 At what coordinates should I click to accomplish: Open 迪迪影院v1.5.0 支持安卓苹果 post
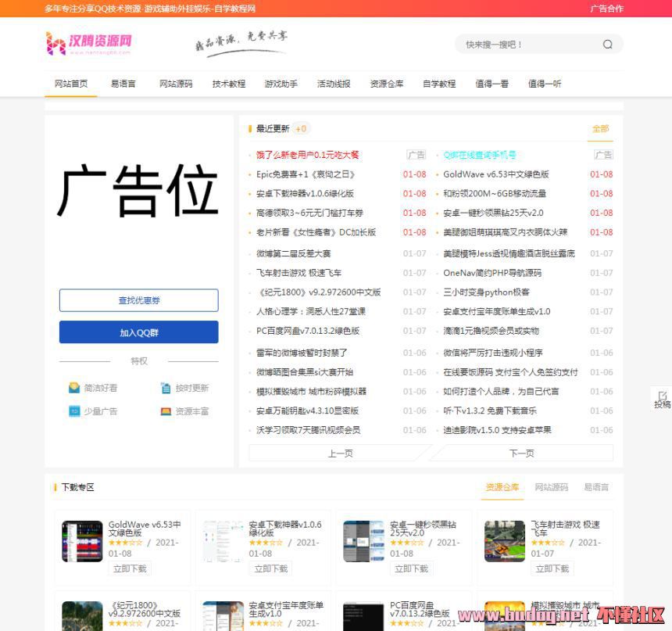[x=497, y=430]
